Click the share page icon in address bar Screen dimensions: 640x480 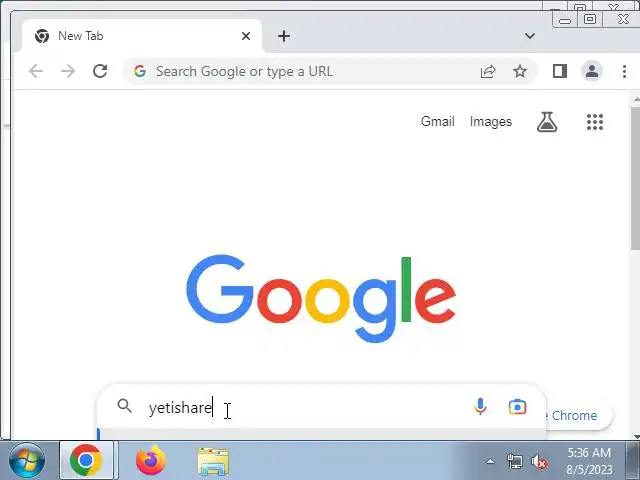[x=488, y=71]
